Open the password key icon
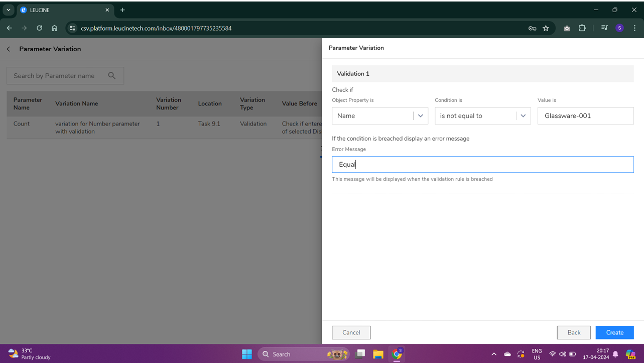The width and height of the screenshot is (644, 363). (x=532, y=28)
